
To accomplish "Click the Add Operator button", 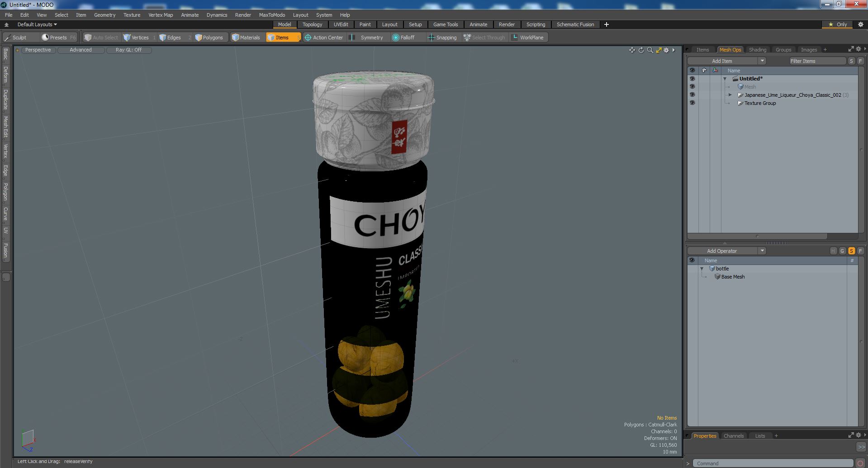I will (x=722, y=251).
